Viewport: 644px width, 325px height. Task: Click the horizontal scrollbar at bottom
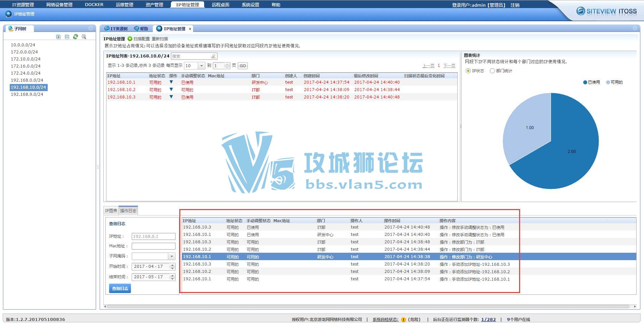pyautogui.click(x=368, y=307)
